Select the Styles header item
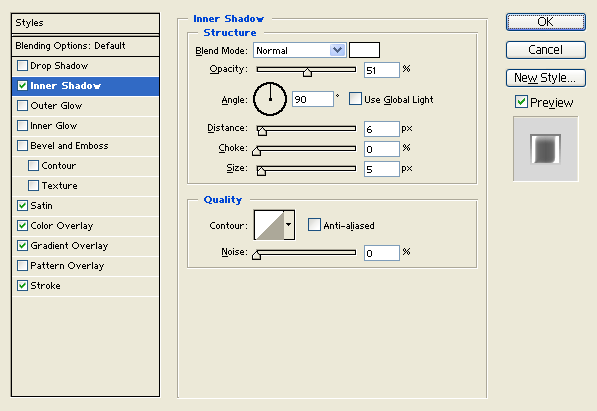This screenshot has width=597, height=411. click(x=85, y=23)
